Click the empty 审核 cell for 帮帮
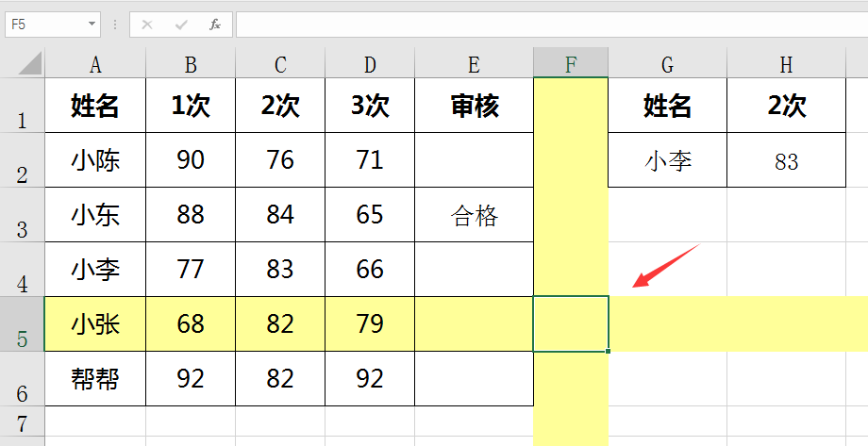The image size is (868, 446). coord(474,378)
